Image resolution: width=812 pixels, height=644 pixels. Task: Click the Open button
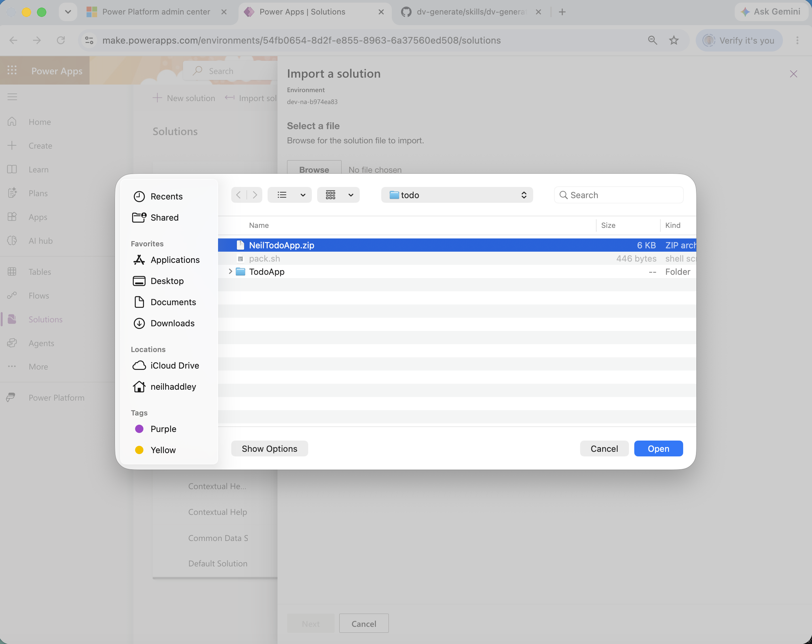pos(658,448)
